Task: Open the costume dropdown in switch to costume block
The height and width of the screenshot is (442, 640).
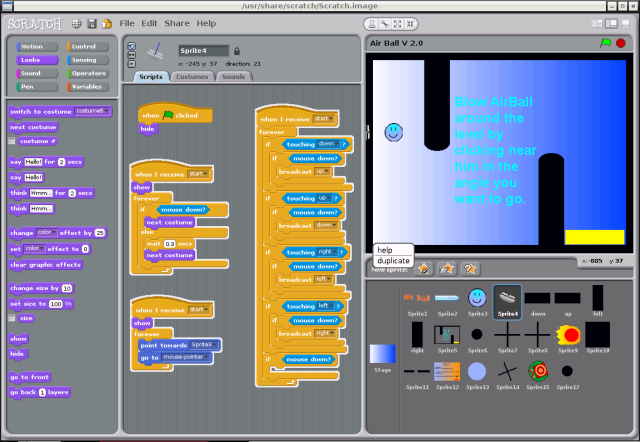Action: point(106,111)
